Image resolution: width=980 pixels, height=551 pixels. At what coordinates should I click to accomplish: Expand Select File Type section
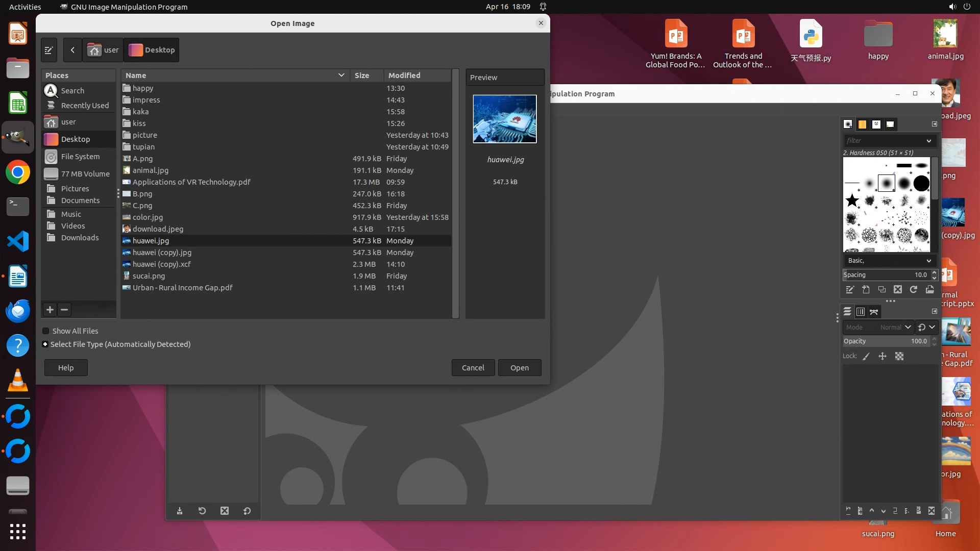[x=45, y=344]
